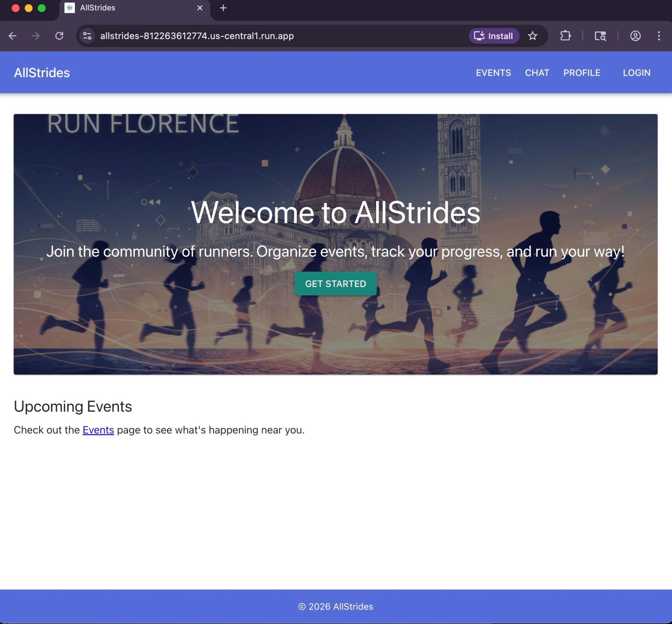This screenshot has height=624, width=672.
Task: Reload the AllStrides page
Action: pyautogui.click(x=59, y=36)
